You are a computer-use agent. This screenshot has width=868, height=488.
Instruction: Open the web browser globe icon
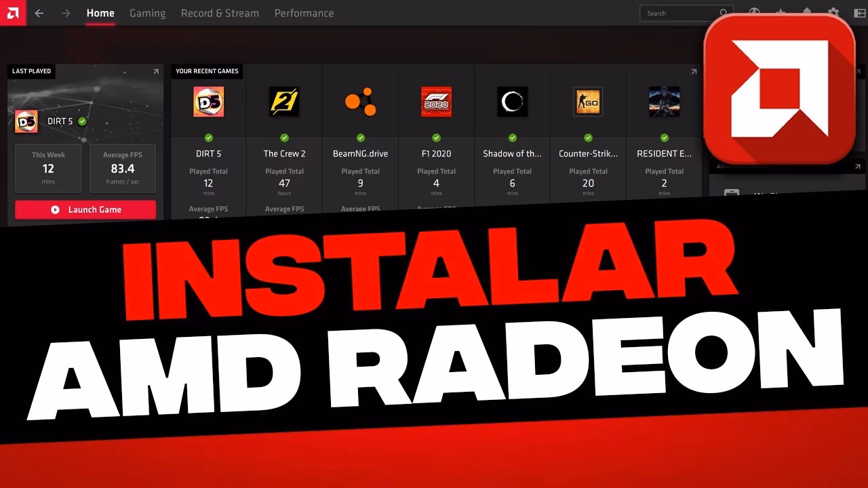(x=754, y=13)
